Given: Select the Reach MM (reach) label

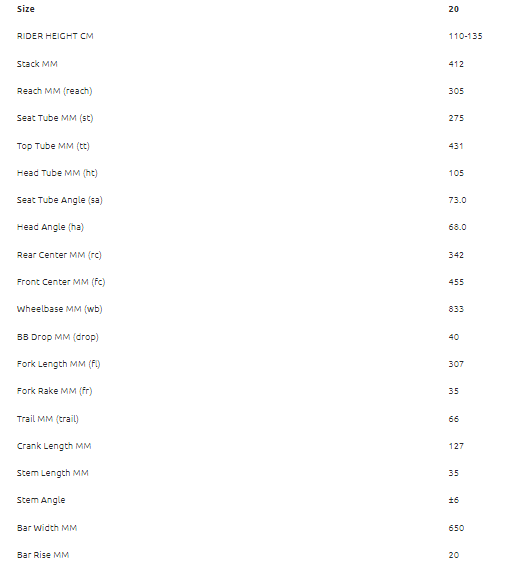Looking at the screenshot, I should [54, 91].
